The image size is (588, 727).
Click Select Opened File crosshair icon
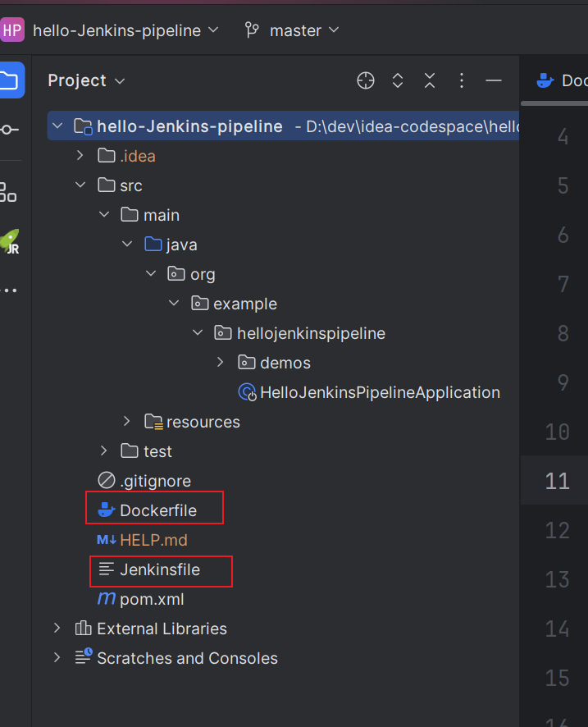click(x=366, y=80)
